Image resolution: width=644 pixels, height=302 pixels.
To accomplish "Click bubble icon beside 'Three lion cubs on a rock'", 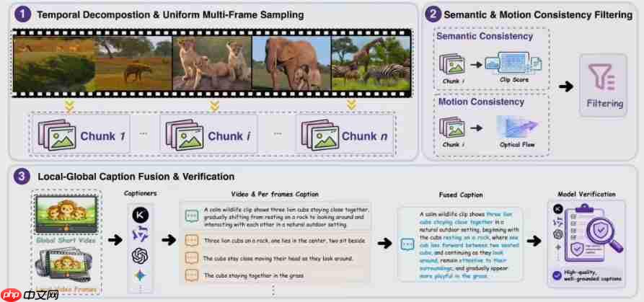I will pyautogui.click(x=192, y=241).
